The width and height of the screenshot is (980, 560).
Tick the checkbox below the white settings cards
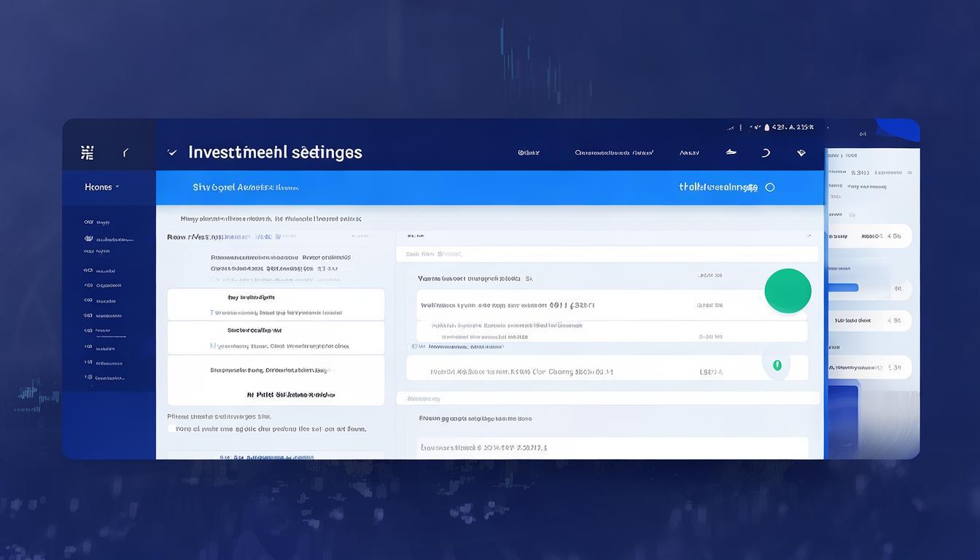click(171, 429)
